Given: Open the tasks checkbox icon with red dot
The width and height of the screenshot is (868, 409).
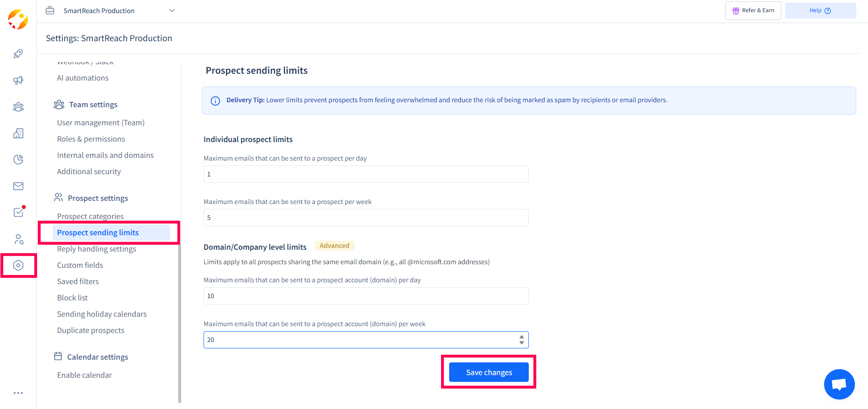Looking at the screenshot, I should [x=19, y=212].
